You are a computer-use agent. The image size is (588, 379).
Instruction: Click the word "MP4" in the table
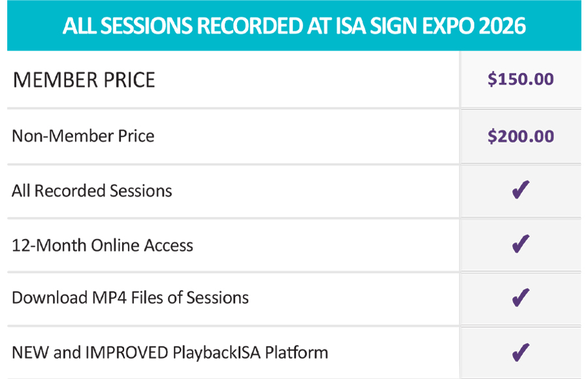[x=109, y=298]
